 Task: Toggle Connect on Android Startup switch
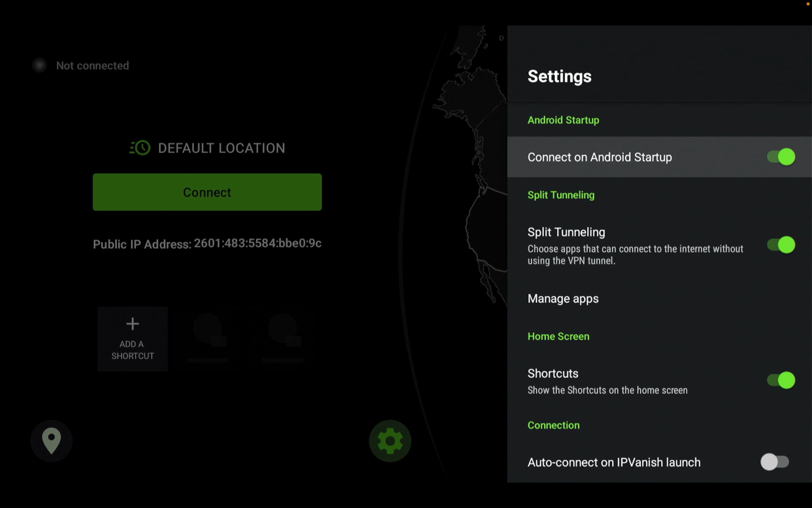coord(781,157)
